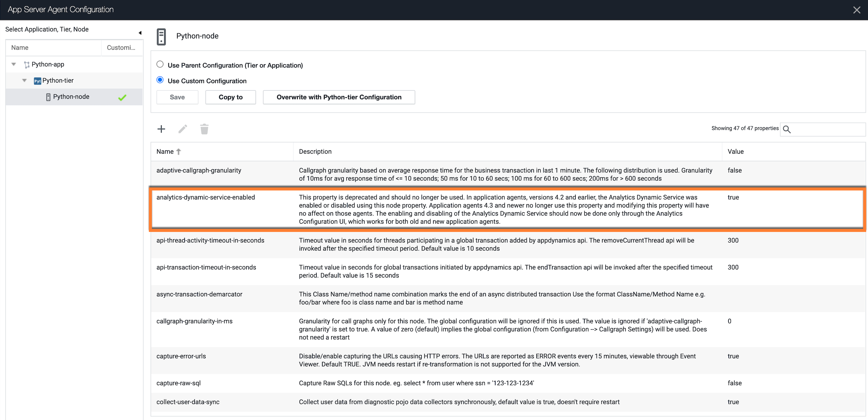Viewport: 868px width, 420px height.
Task: Select analytics-dynamic-service-enabled property name
Action: pyautogui.click(x=206, y=197)
